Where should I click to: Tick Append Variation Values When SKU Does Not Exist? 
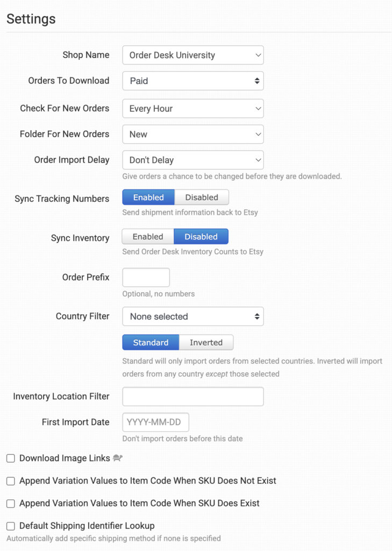point(11,481)
